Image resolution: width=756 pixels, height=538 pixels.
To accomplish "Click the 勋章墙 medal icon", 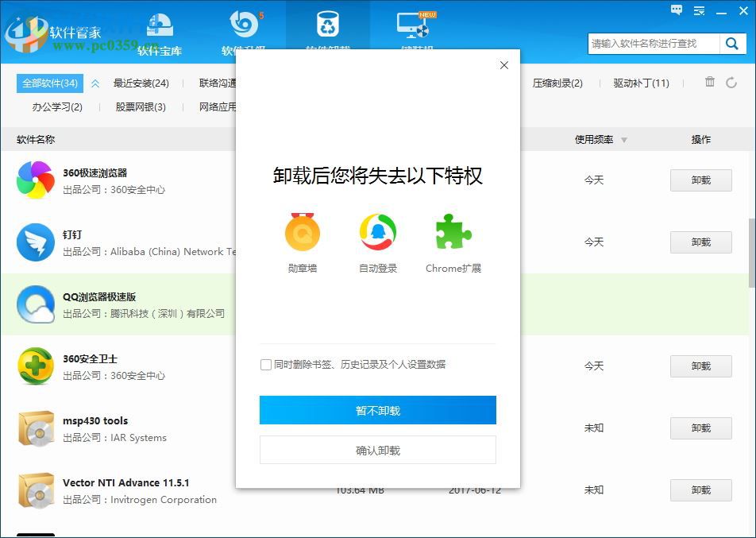I will (302, 231).
